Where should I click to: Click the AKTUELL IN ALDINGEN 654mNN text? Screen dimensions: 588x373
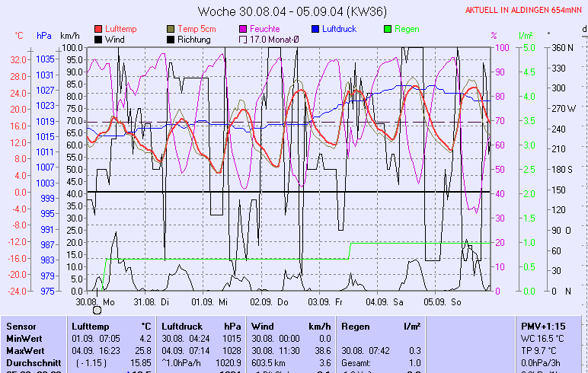525,10
